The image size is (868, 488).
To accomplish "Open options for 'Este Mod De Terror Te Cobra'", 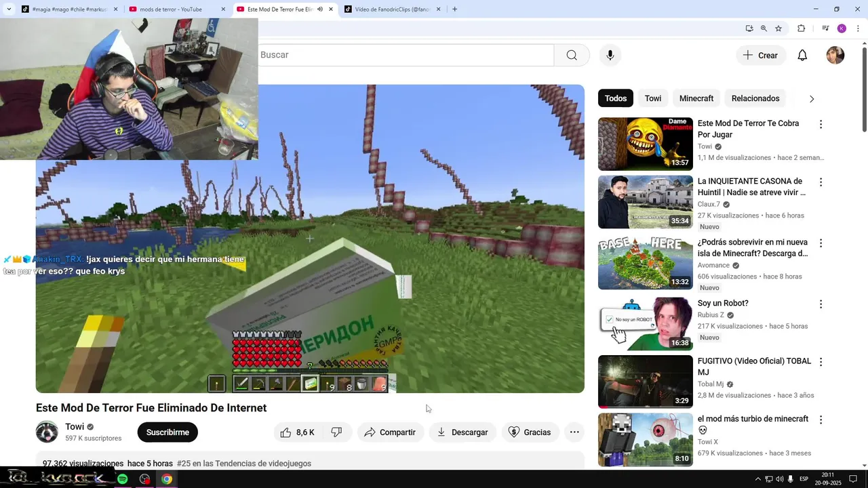I will click(x=821, y=125).
